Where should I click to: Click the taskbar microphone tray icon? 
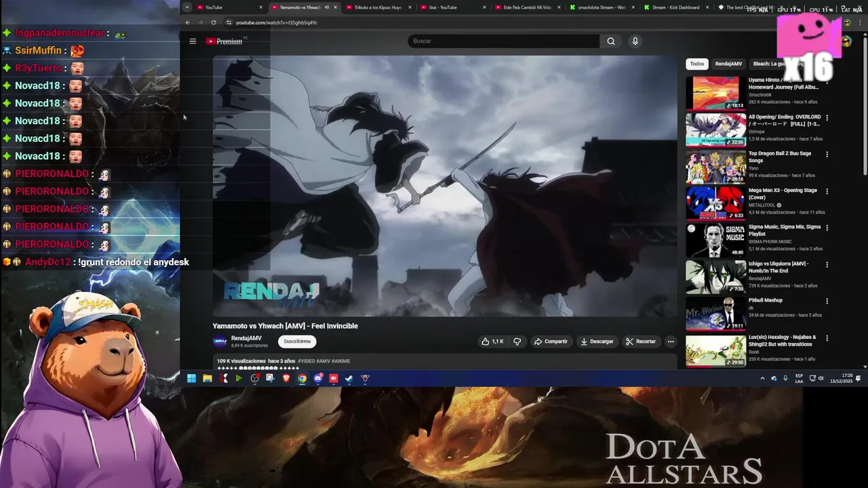786,378
